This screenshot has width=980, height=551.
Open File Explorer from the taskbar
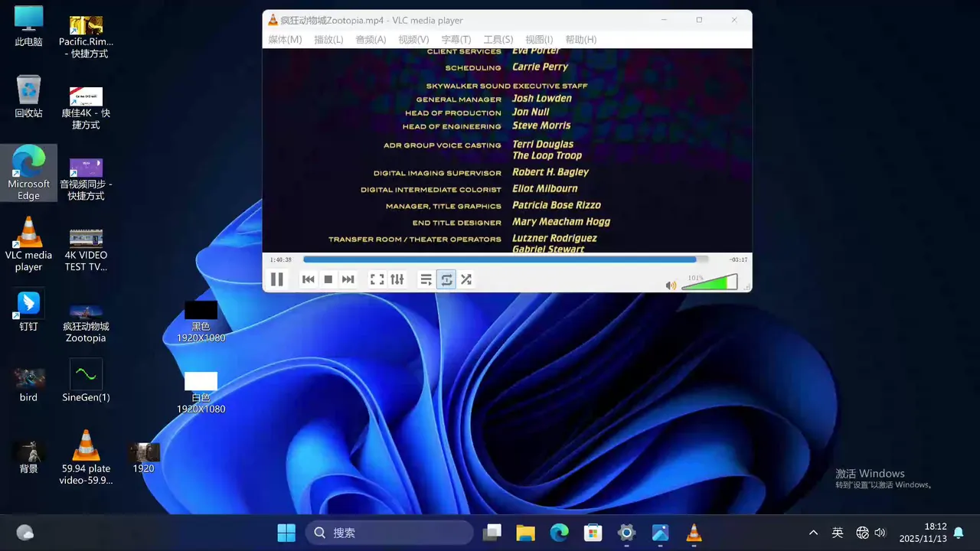(525, 533)
